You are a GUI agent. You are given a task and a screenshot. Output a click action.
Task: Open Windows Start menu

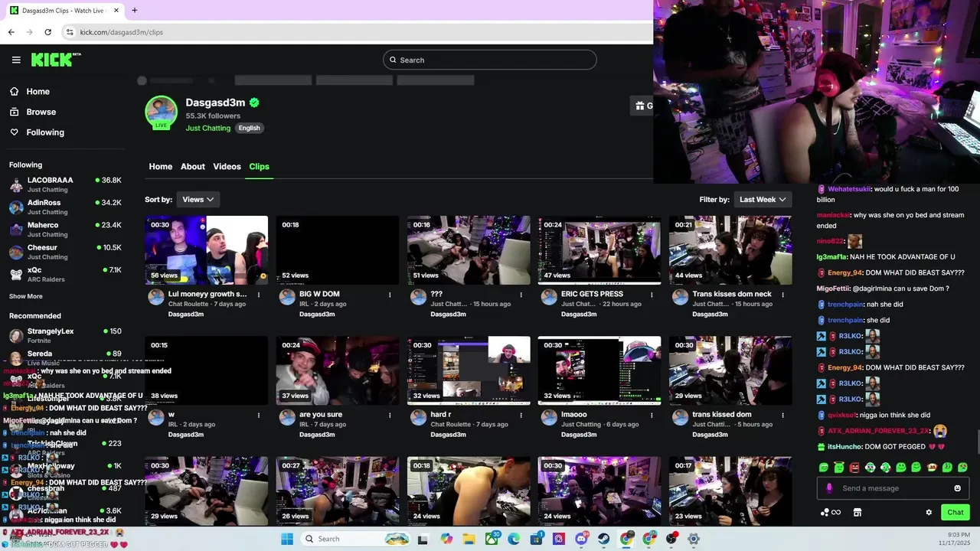tap(287, 539)
